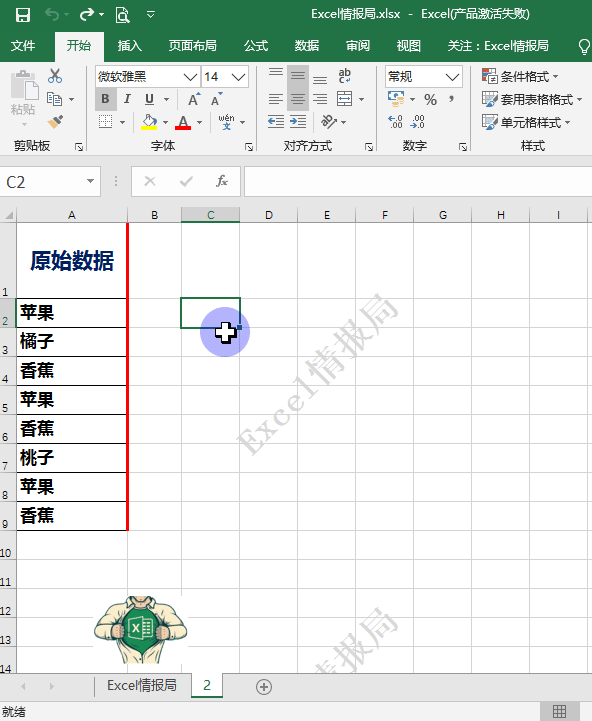This screenshot has height=721, width=592.
Task: Click the Name Box showing C2
Action: pos(44,182)
